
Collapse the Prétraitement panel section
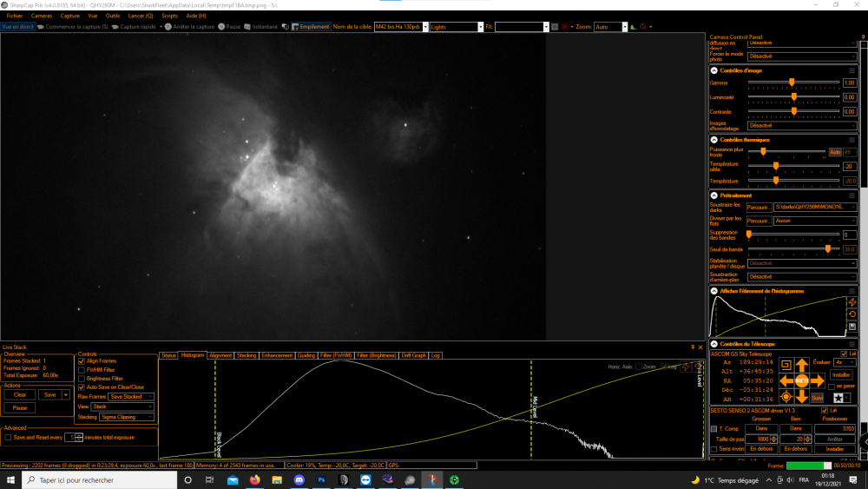pyautogui.click(x=714, y=195)
